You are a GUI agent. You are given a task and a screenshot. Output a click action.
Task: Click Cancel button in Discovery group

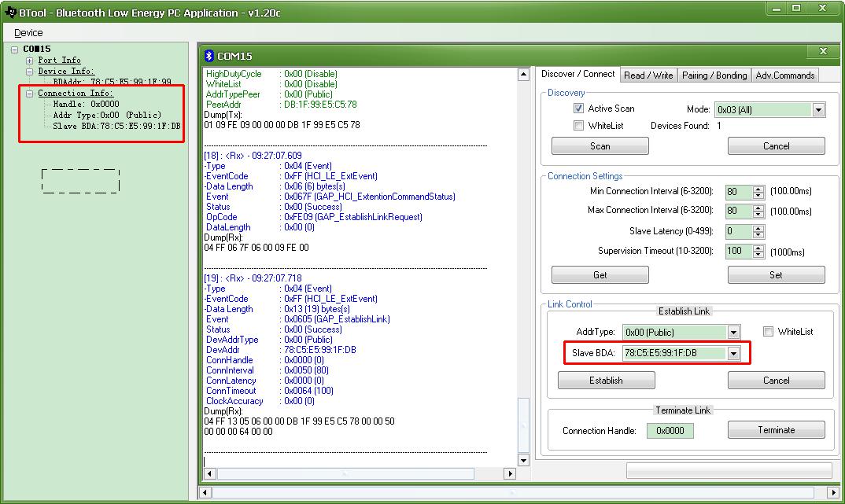click(x=776, y=146)
